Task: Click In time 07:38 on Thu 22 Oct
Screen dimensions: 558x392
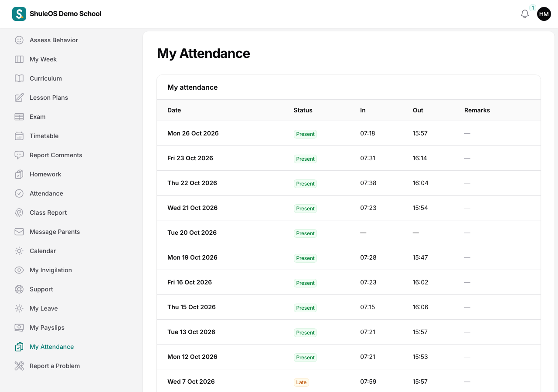Action: coord(368,183)
